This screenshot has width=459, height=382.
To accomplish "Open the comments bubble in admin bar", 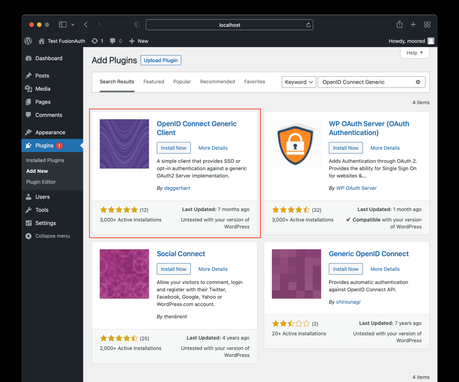I will pos(116,41).
